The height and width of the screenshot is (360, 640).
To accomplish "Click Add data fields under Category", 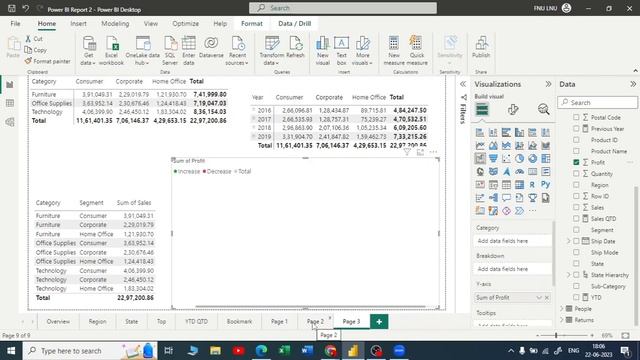I will (x=513, y=241).
